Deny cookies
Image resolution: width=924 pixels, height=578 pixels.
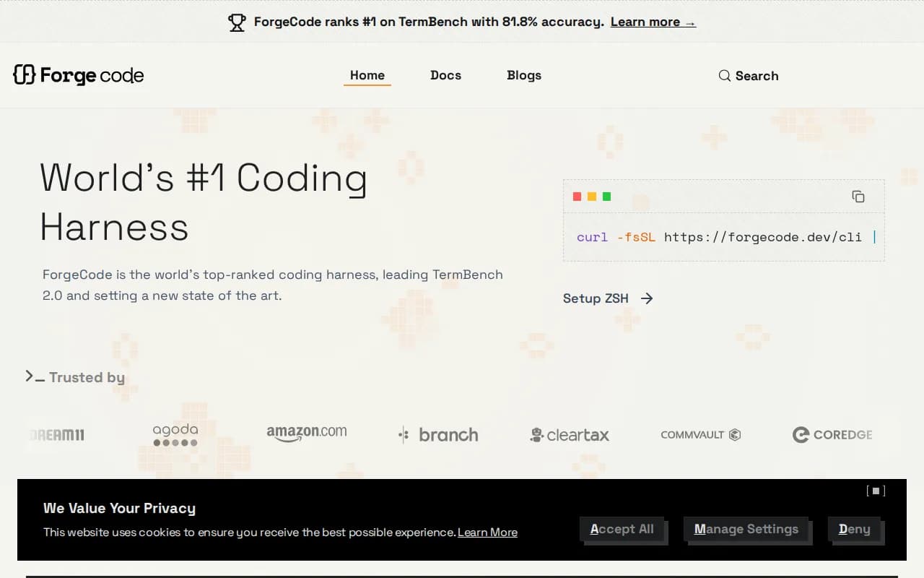point(854,529)
